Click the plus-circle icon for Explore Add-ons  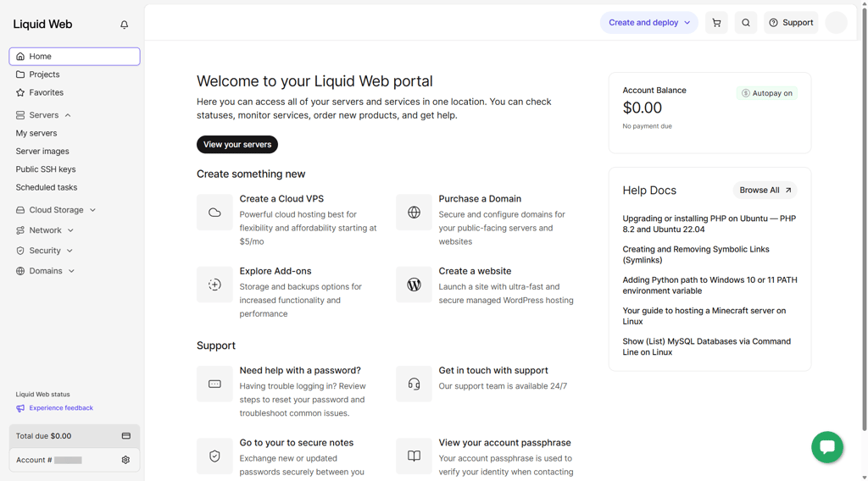214,285
